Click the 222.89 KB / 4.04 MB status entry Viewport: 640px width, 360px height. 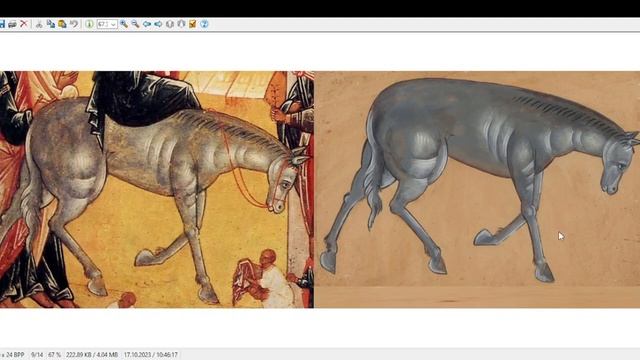coord(92,355)
